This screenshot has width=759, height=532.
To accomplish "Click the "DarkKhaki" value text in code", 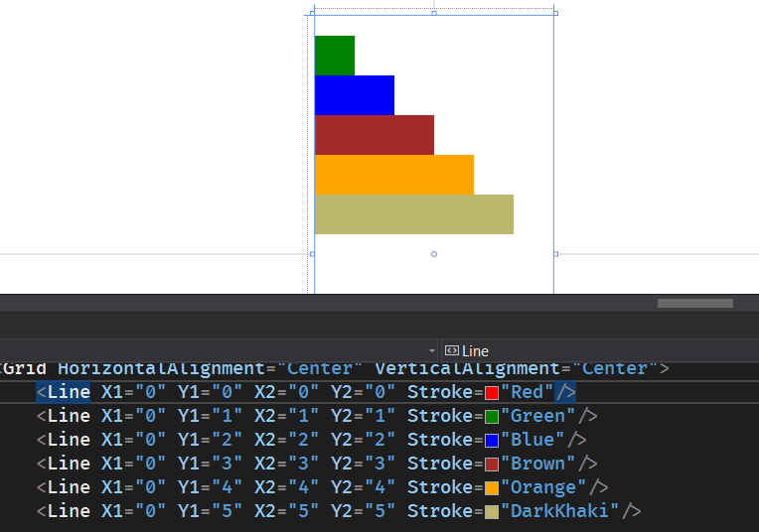I will click(559, 511).
